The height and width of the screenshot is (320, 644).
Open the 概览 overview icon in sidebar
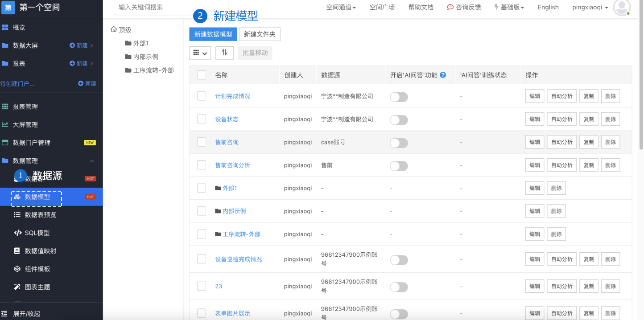[5, 28]
